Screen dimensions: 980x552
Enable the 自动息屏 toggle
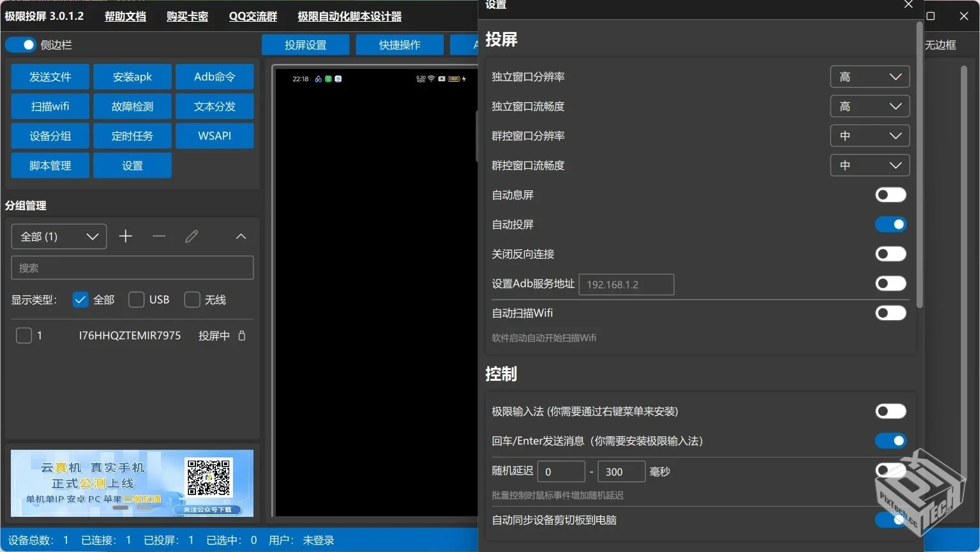[891, 195]
